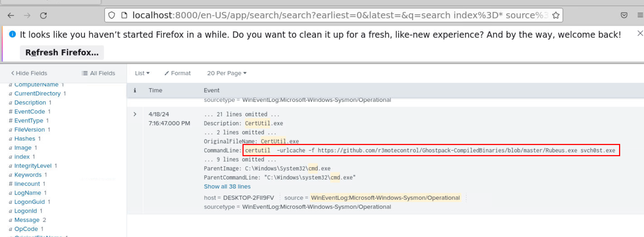Click the page icon in the address bar
Viewport: 644px width, 237px height.
click(124, 15)
